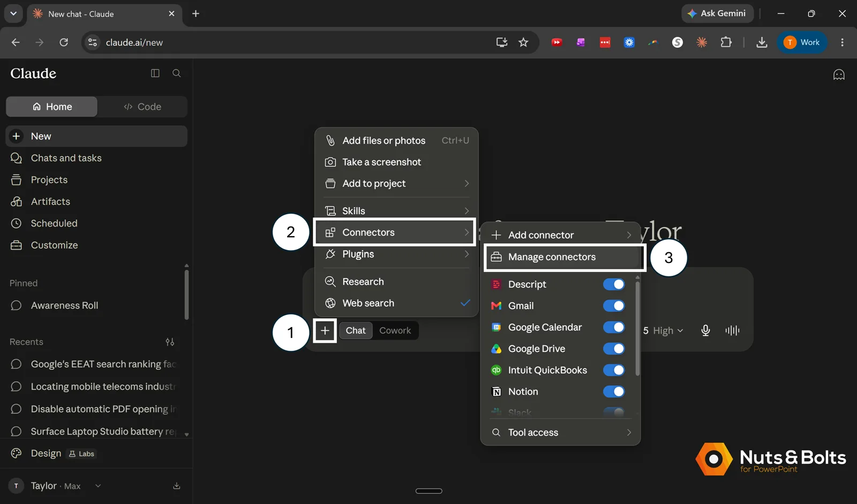The height and width of the screenshot is (504, 857).
Task: Click the install app icon in address bar
Action: coord(502,42)
